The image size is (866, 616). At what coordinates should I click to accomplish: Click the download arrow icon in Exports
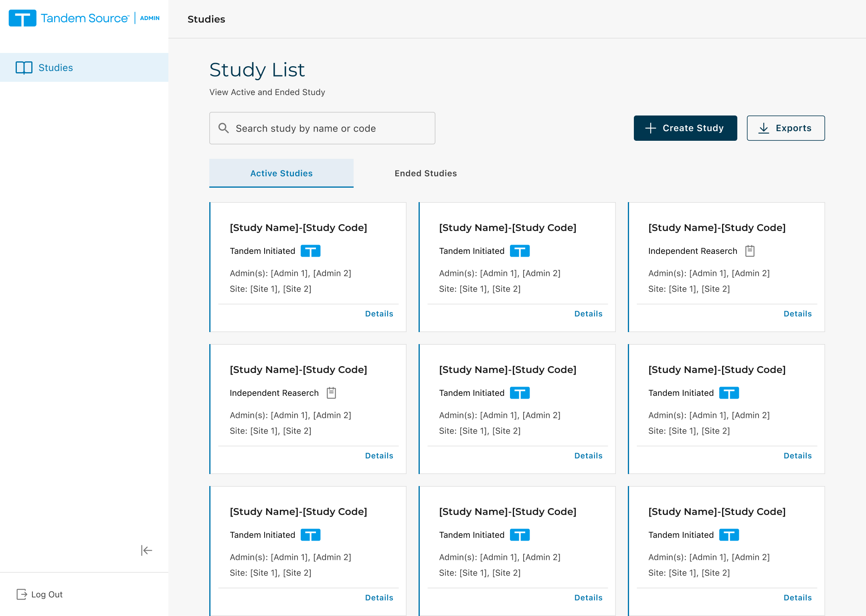pos(764,128)
